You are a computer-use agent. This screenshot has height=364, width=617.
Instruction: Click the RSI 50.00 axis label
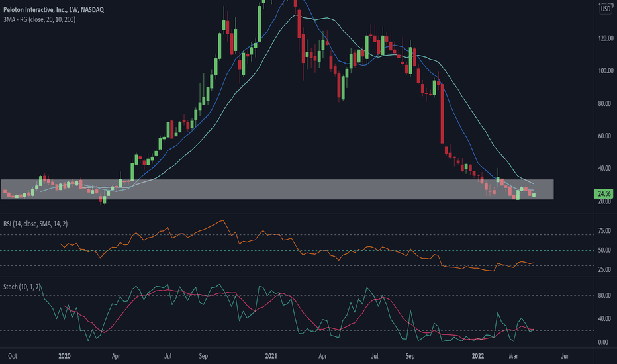[x=604, y=250]
